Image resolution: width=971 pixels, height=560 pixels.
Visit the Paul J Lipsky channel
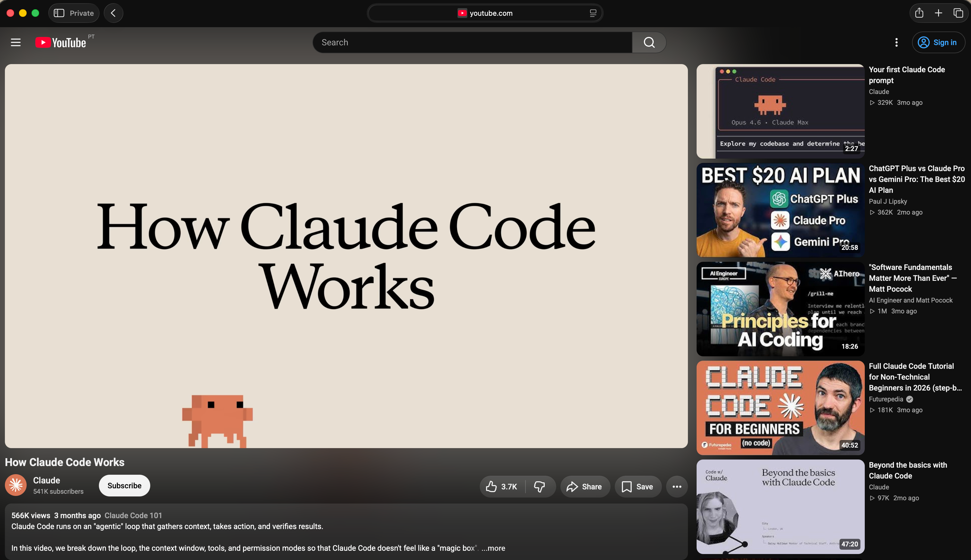pos(888,201)
